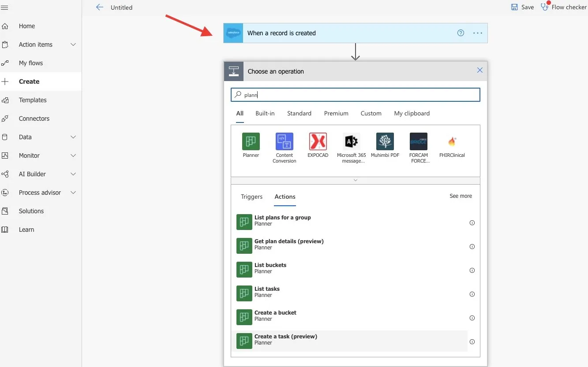
Task: Click the Connectors plug icon
Action: [5, 119]
